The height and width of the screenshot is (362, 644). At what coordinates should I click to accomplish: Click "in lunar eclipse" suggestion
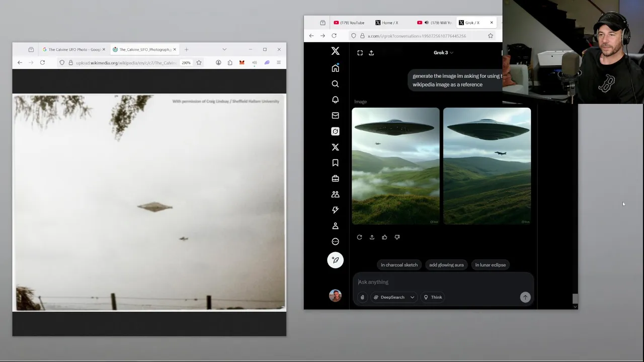point(491,265)
